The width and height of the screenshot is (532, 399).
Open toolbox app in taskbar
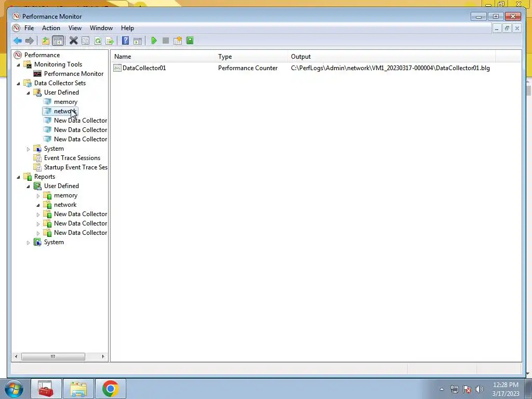tap(46, 389)
